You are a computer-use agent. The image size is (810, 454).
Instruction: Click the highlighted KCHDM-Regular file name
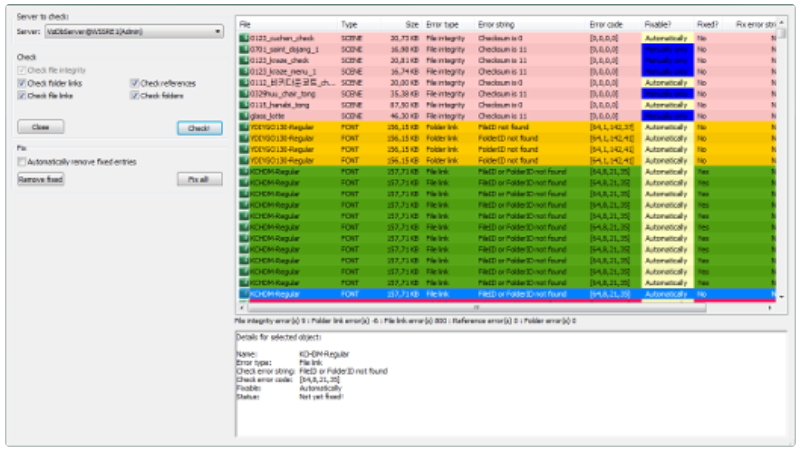(275, 294)
